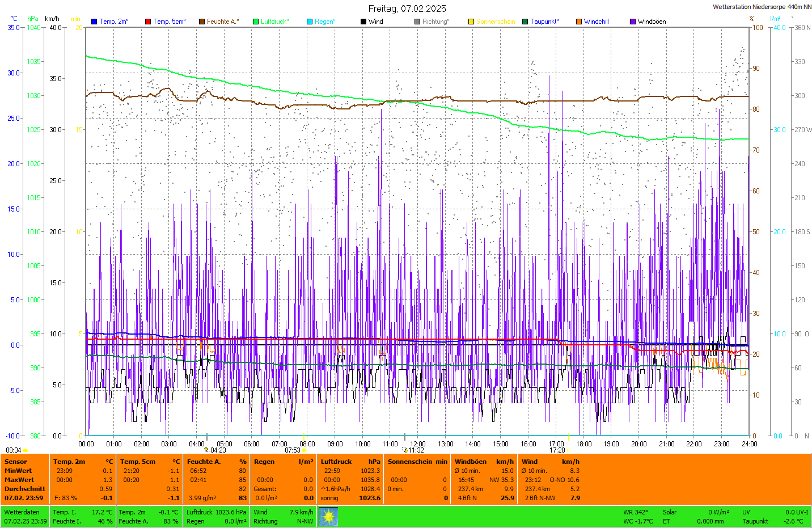
Task: Click the Wetterdaten label in green bar
Action: coord(22,512)
